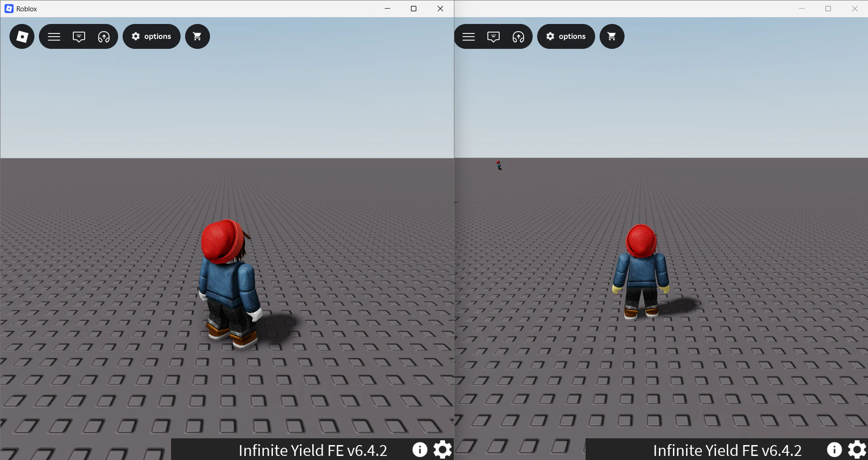Minimize the right Roblox window
The width and height of the screenshot is (868, 460).
[x=802, y=9]
